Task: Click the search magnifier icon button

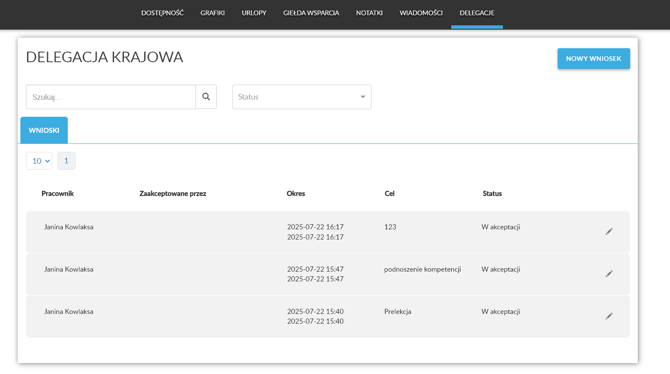Action: pyautogui.click(x=206, y=97)
